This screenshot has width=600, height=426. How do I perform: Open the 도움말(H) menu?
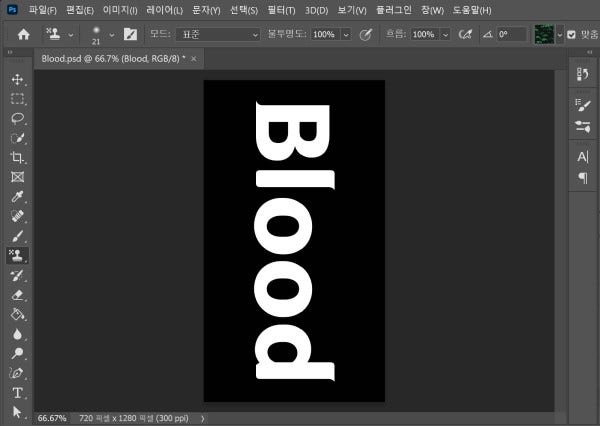(472, 10)
